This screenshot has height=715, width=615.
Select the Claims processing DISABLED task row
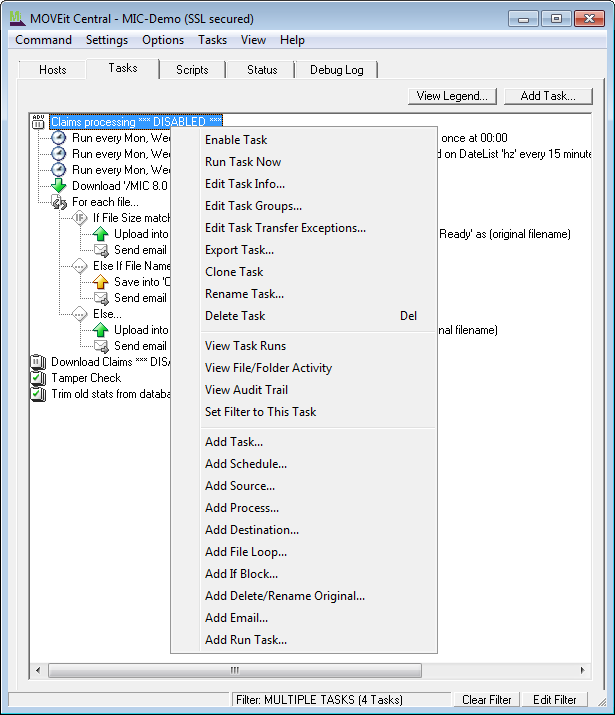[136, 122]
